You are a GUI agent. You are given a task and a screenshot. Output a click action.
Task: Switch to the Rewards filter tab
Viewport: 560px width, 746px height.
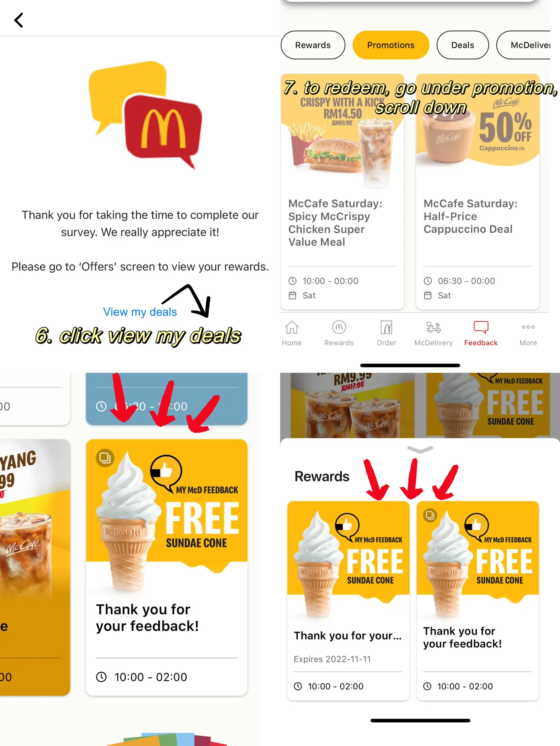313,45
